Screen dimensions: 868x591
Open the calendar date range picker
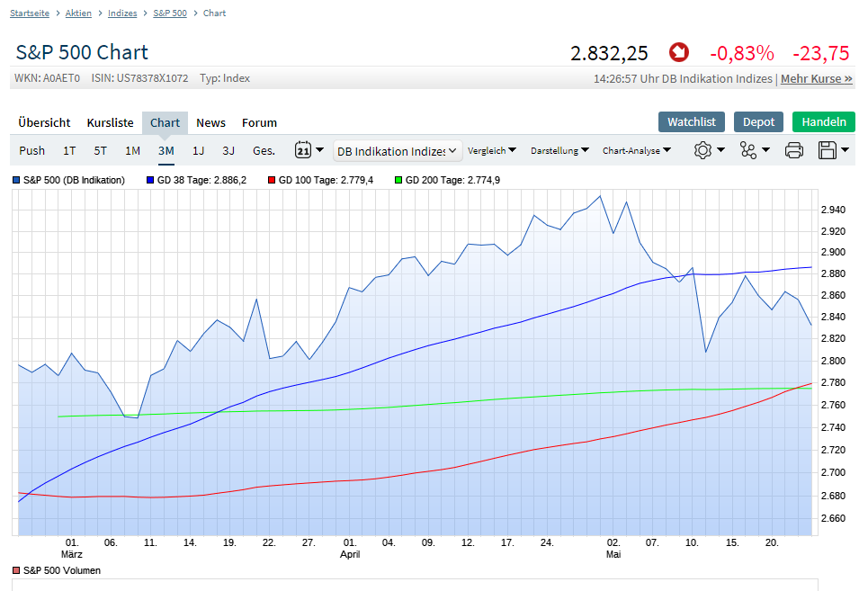coord(303,150)
